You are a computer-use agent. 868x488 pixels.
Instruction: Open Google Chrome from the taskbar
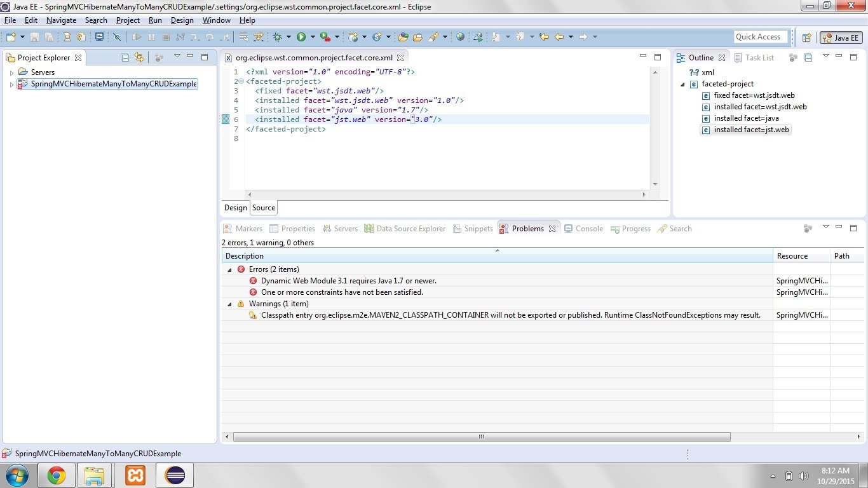click(57, 475)
